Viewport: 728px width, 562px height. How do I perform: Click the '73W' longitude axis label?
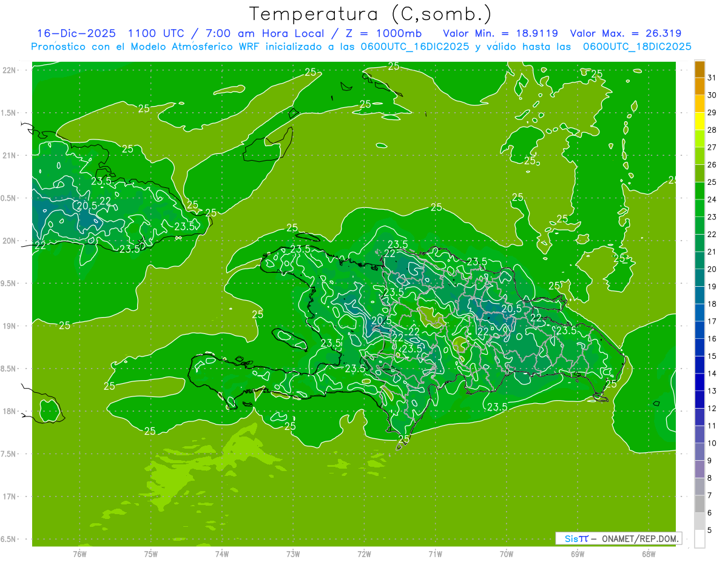pyautogui.click(x=293, y=554)
